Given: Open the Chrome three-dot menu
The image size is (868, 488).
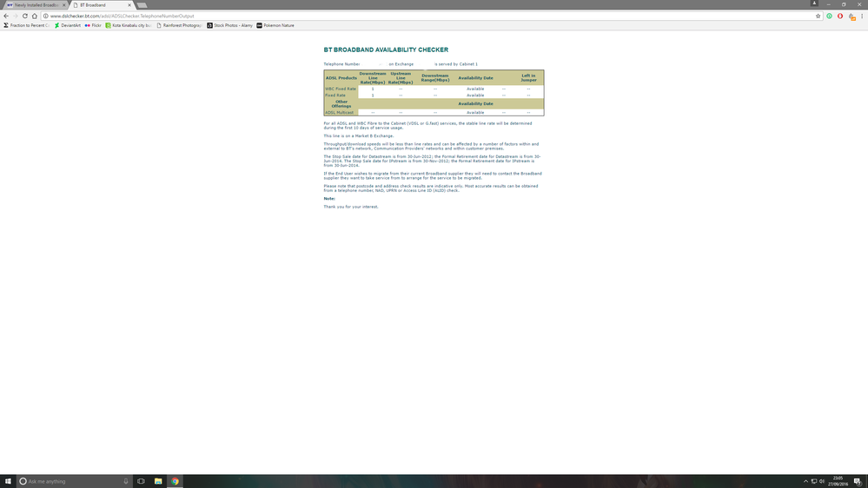Looking at the screenshot, I should (862, 16).
